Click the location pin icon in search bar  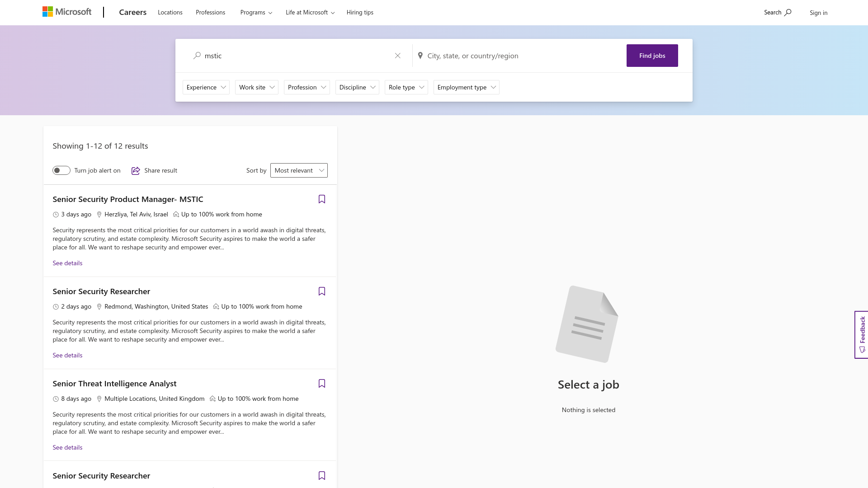coord(420,56)
